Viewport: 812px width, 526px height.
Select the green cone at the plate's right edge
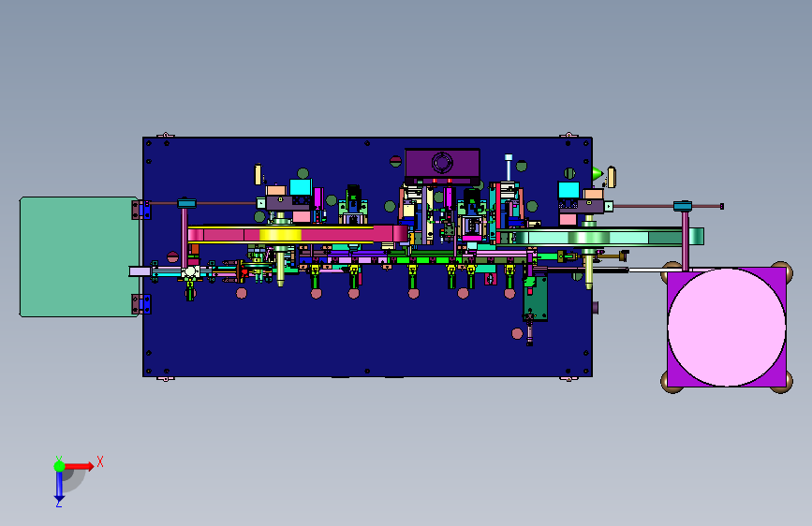click(x=598, y=173)
